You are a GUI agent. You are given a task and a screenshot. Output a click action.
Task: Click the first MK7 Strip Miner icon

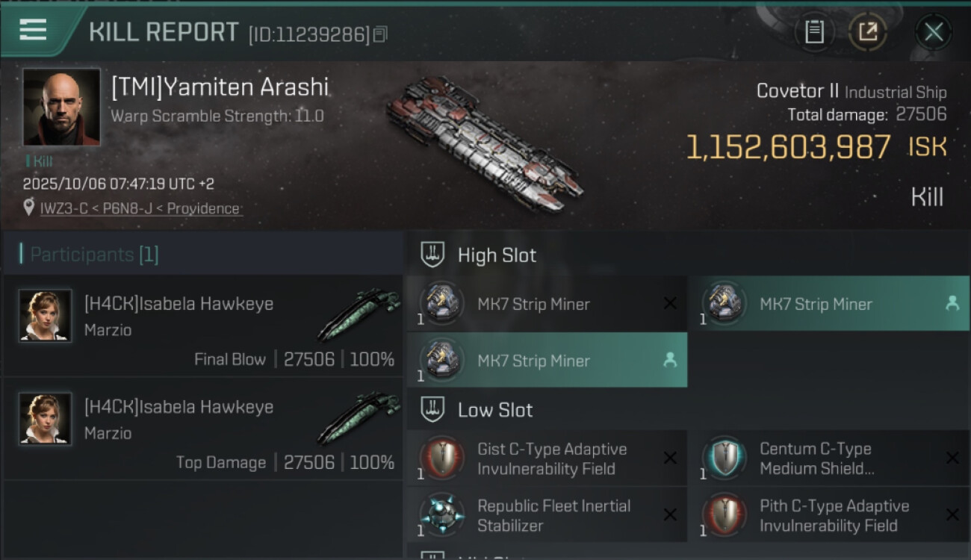coord(442,303)
